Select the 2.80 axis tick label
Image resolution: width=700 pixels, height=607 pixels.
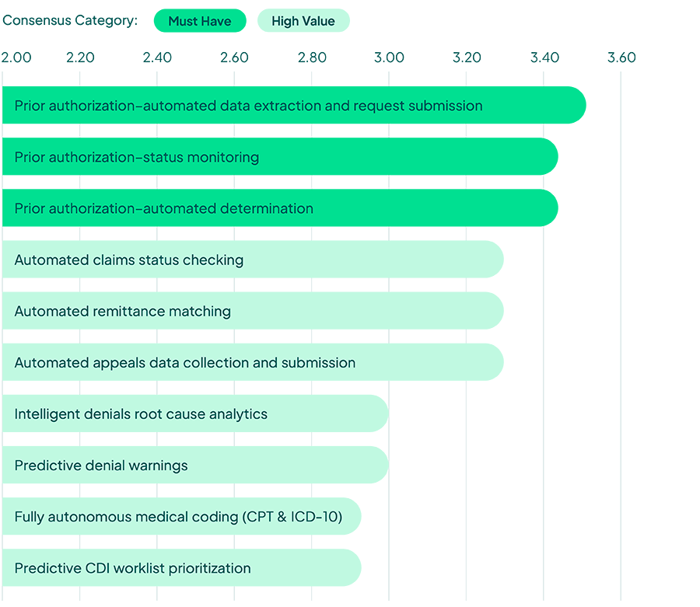pos(312,58)
